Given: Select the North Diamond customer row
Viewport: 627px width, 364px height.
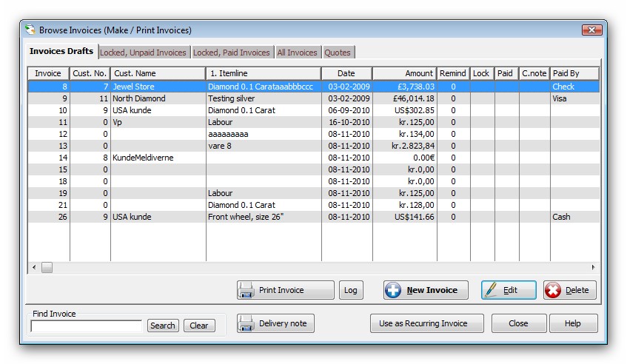Looking at the screenshot, I should coord(314,98).
